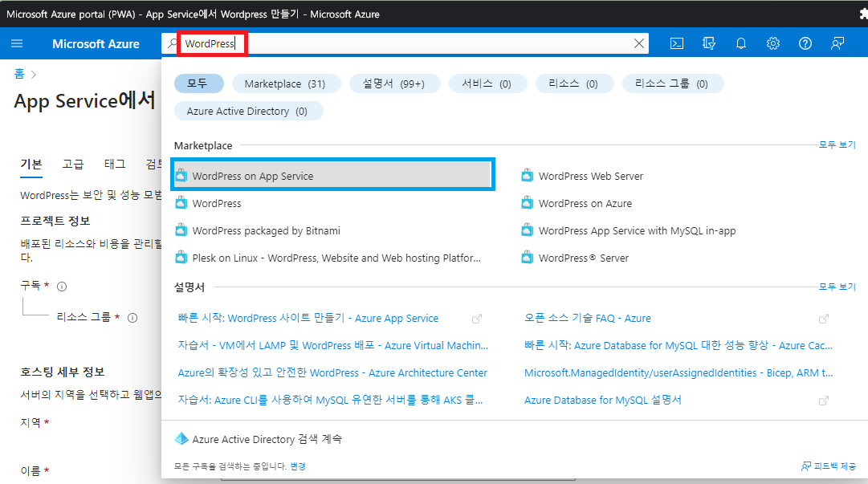868x484 pixels.
Task: Open the Marketplace 모두 보기 link
Action: tap(837, 145)
